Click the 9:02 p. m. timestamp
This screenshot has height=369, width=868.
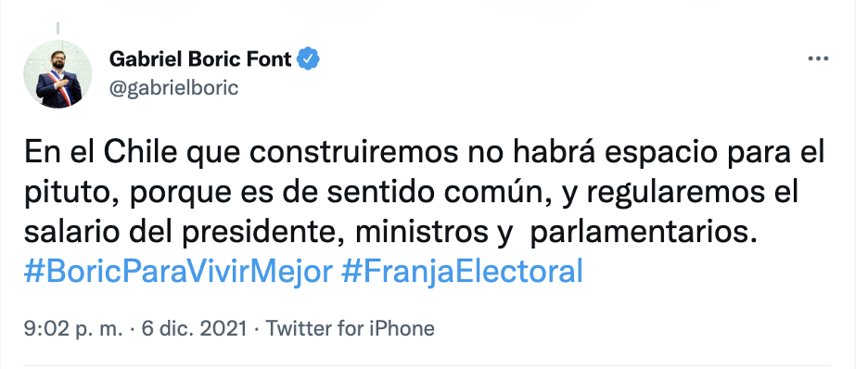point(73,328)
